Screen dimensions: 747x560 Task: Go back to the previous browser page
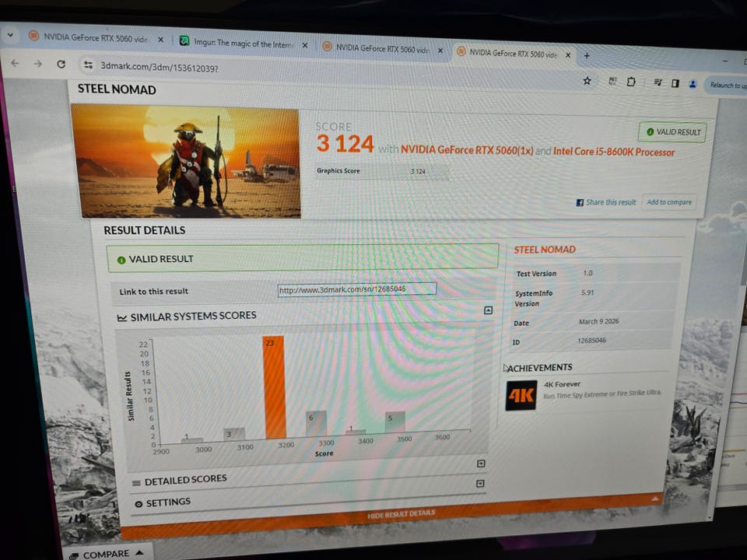[16, 63]
